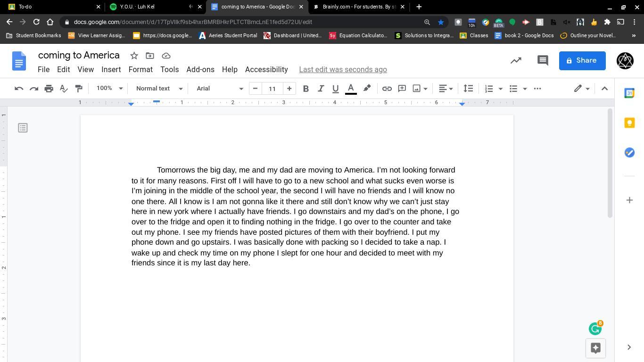Open the Tools menu

pyautogui.click(x=169, y=69)
